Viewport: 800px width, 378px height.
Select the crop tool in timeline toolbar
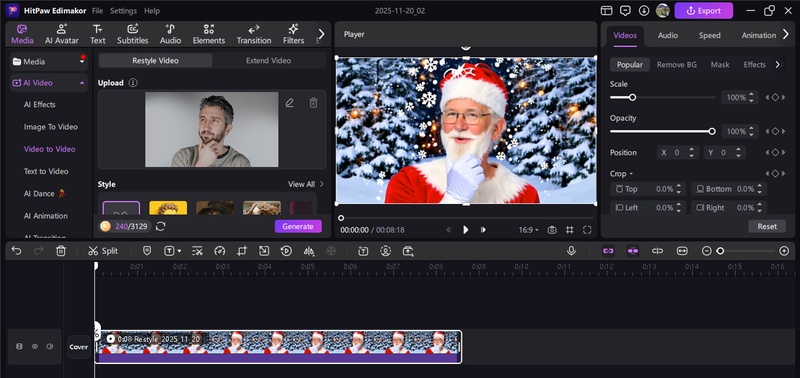(242, 250)
